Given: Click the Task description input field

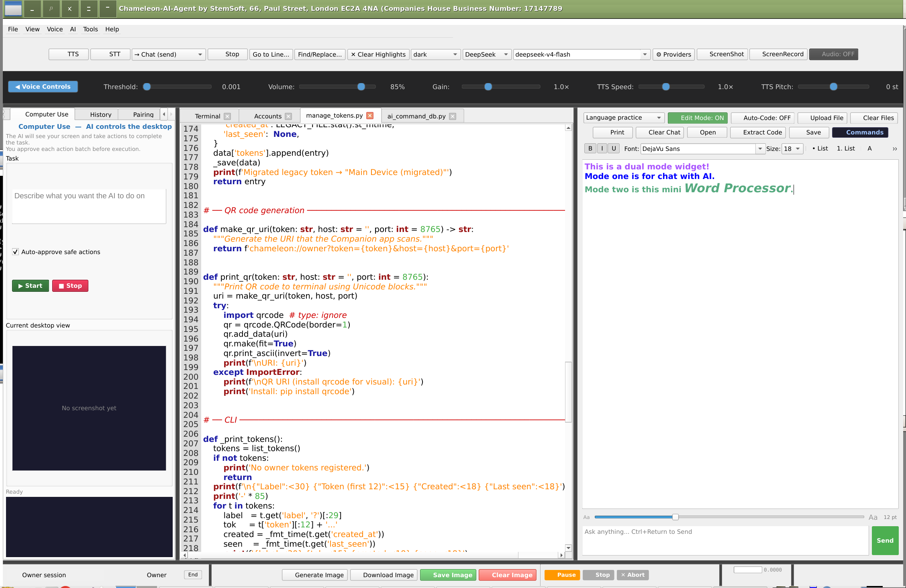Looking at the screenshot, I should (89, 206).
